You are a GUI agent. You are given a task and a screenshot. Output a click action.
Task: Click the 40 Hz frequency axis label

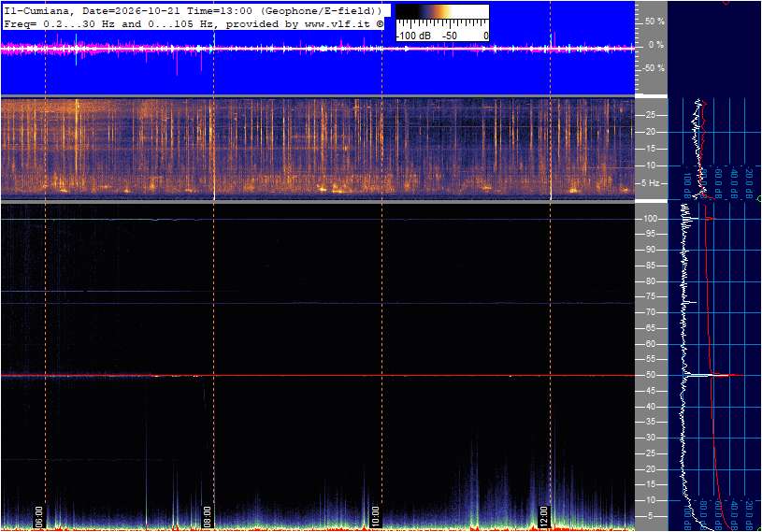click(650, 407)
